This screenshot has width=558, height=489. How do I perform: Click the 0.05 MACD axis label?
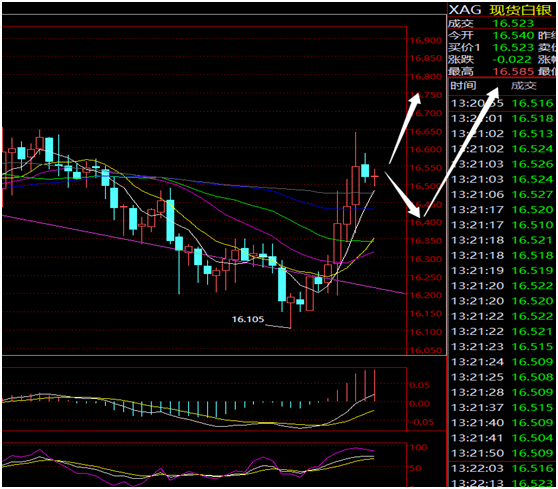click(419, 385)
